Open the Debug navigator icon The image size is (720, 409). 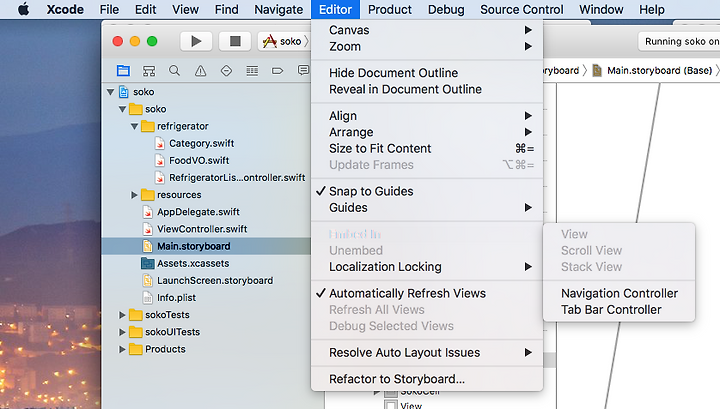pos(252,71)
